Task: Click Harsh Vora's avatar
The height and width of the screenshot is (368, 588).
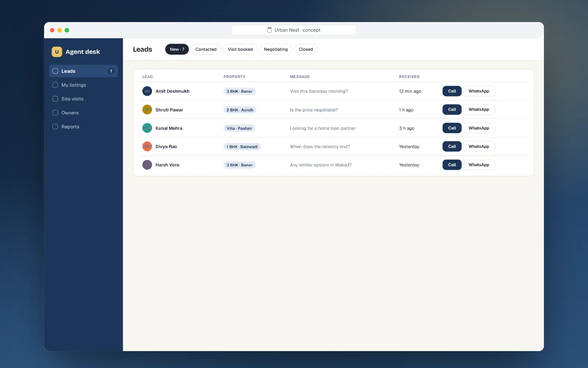Action: tap(147, 165)
